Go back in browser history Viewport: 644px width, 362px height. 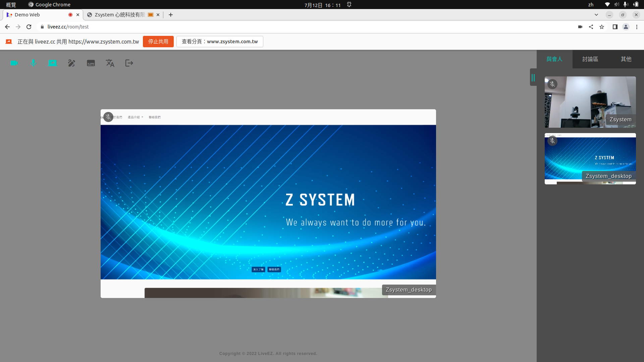[x=7, y=27]
